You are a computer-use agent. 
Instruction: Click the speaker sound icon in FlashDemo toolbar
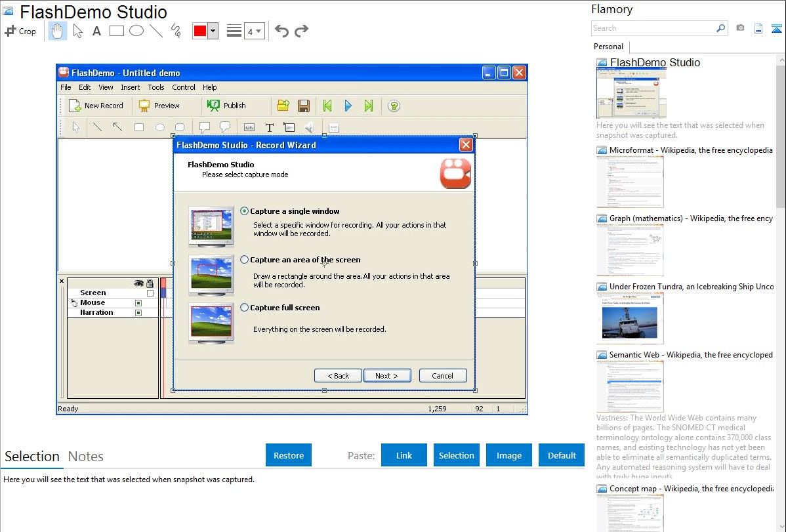tap(309, 127)
